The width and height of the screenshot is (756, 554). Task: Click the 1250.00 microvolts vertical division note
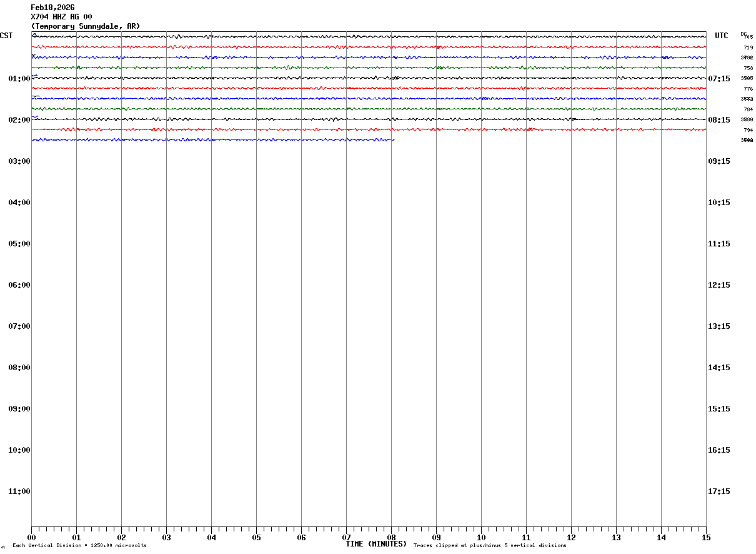(79, 546)
